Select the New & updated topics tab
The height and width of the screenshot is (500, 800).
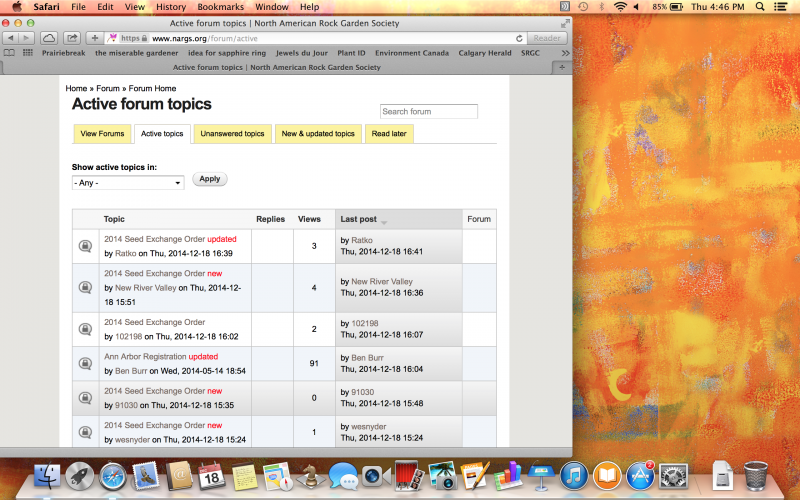click(x=318, y=134)
